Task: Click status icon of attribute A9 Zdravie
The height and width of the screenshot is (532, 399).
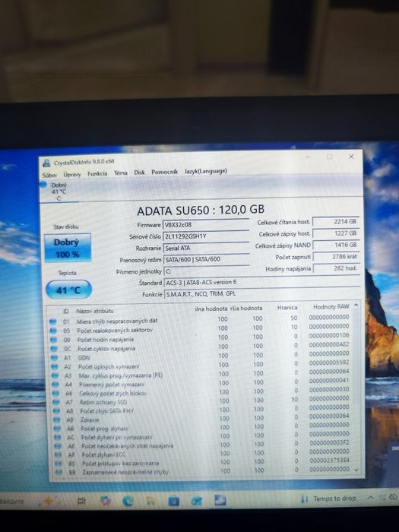Action: point(56,420)
